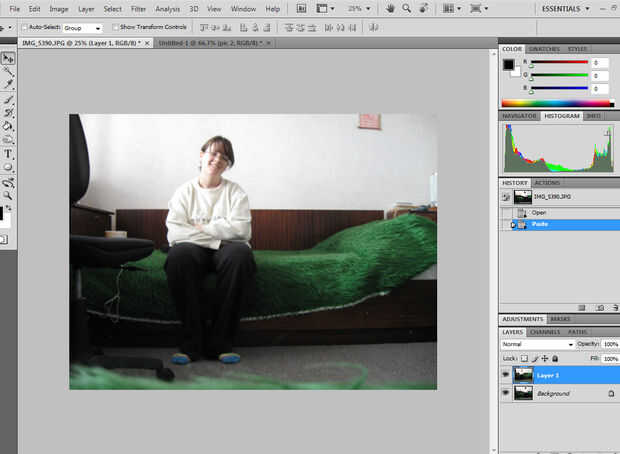Click the lock position icon in Layers
Screen dimensions: 620x454
544,358
